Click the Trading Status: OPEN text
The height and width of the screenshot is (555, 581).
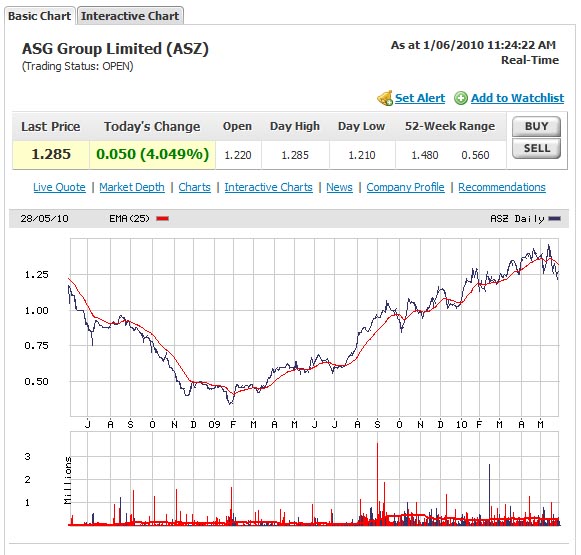click(x=77, y=66)
